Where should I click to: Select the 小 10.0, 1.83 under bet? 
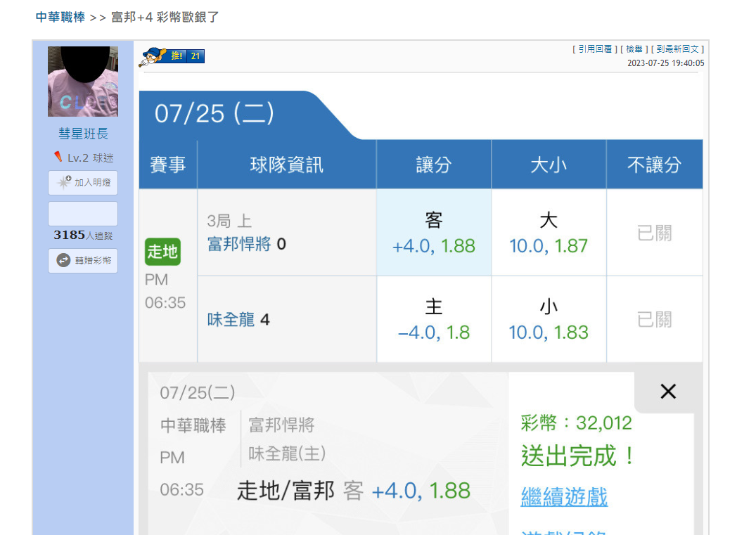(549, 319)
